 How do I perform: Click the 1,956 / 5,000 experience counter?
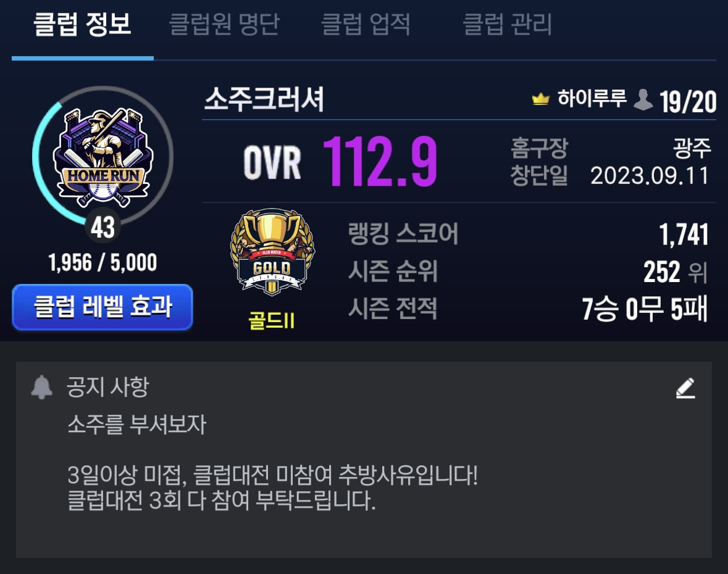[103, 263]
